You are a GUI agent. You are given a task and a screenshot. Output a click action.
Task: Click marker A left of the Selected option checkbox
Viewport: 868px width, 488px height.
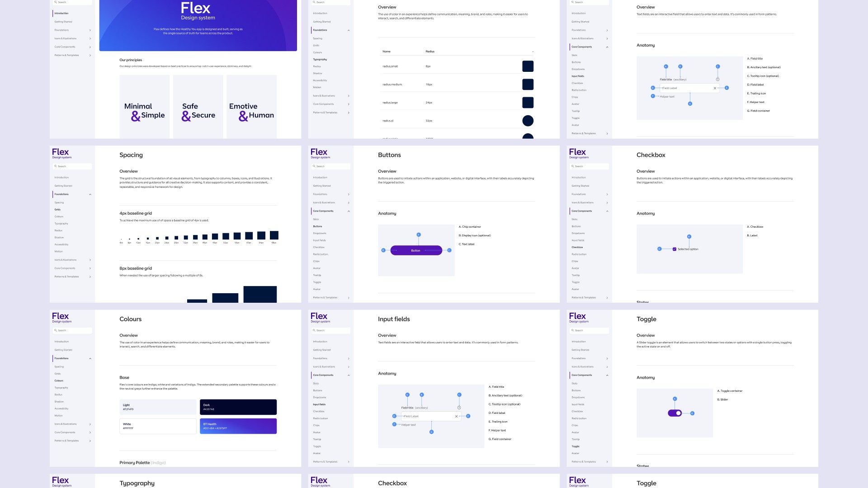tap(659, 249)
